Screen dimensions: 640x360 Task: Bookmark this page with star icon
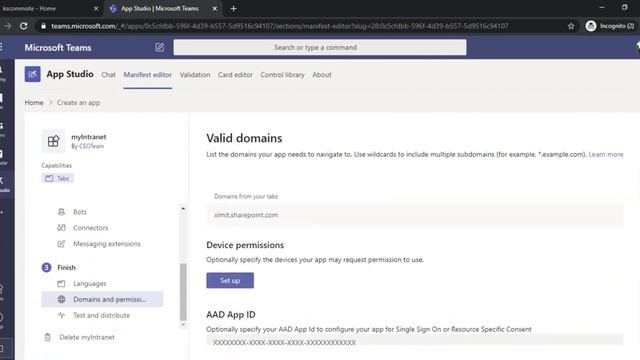[x=571, y=26]
